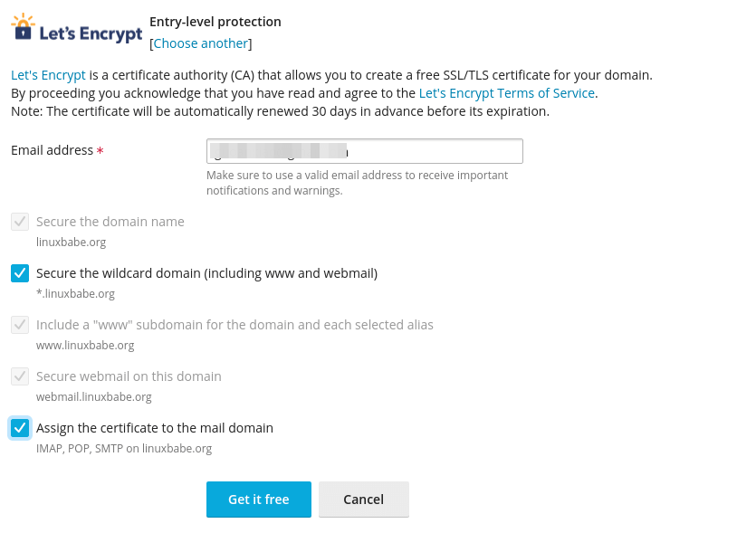Click the "Email address" field label
This screenshot has height=533, width=756.
52,150
